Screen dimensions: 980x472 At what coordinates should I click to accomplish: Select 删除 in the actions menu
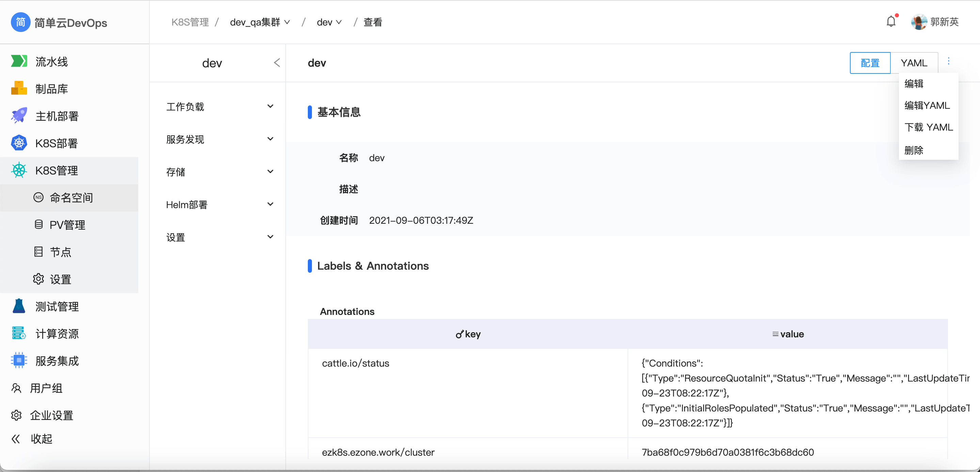point(914,150)
